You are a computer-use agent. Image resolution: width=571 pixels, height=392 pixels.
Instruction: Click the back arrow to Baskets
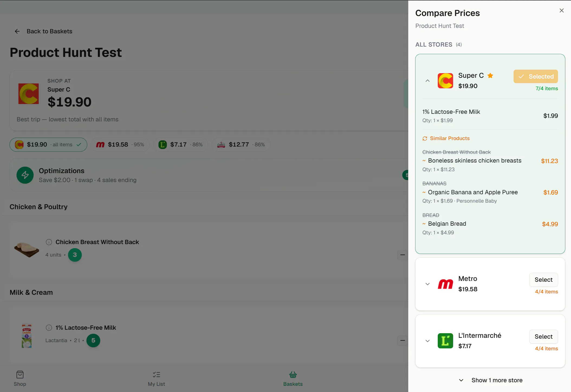(x=17, y=31)
